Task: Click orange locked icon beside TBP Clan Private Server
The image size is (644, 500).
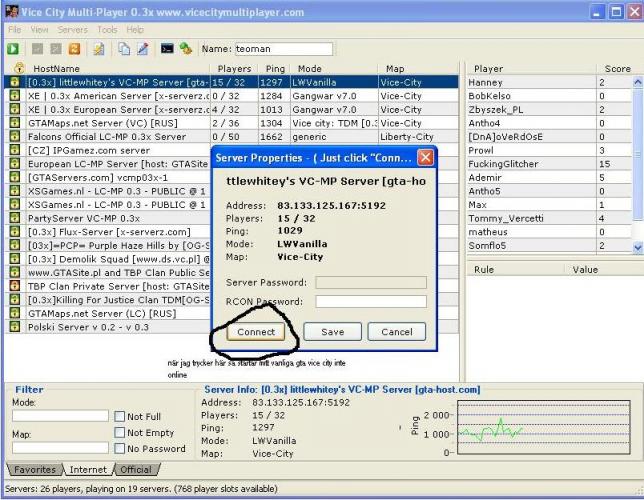Action: tap(15, 286)
